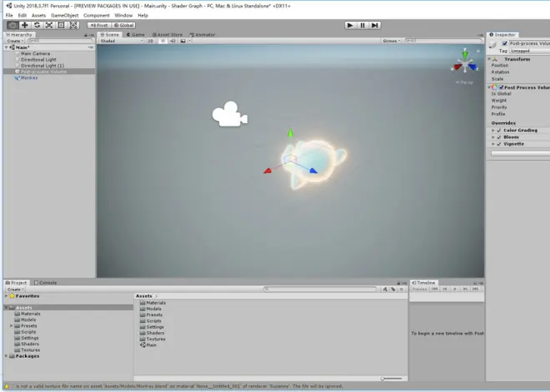
Task: Toggle the GameObject active checkbox in Inspector
Action: pyautogui.click(x=505, y=43)
